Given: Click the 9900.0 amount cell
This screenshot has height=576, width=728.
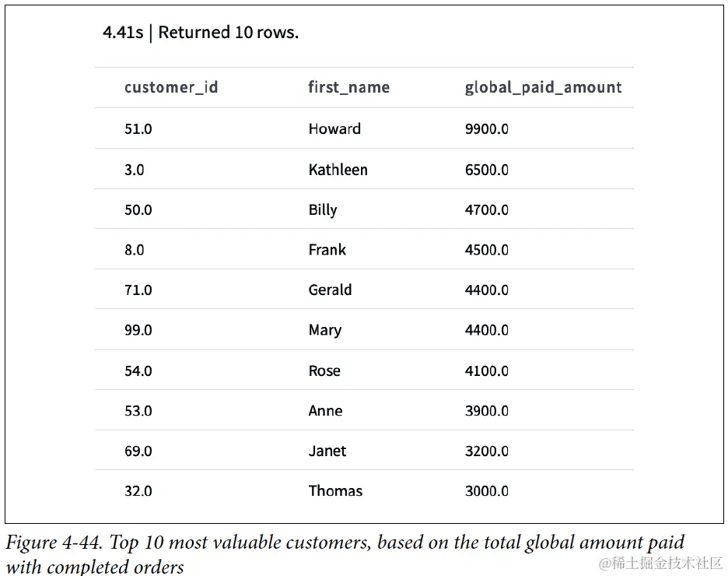Looking at the screenshot, I should pyautogui.click(x=487, y=128).
